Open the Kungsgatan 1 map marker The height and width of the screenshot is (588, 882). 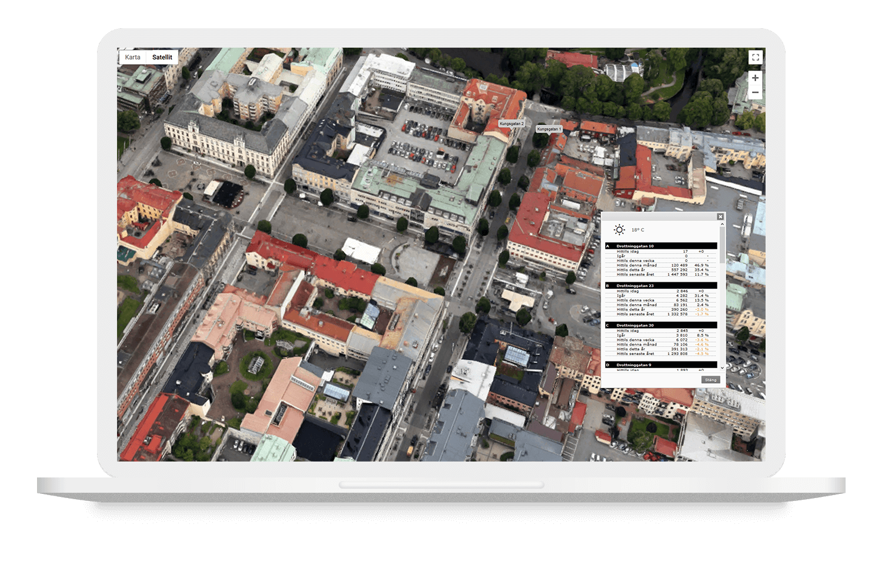549,129
